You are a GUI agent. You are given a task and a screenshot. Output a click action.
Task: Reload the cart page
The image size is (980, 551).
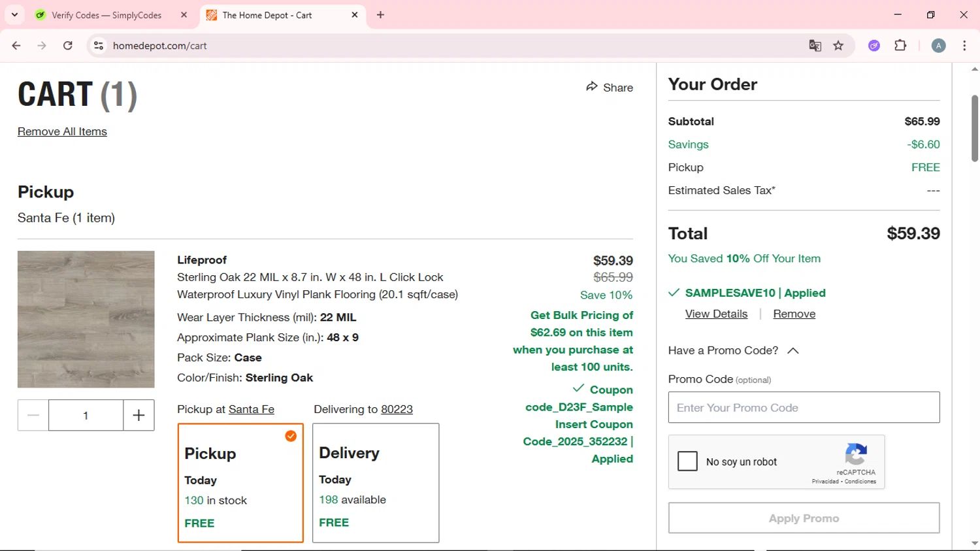[x=68, y=46]
